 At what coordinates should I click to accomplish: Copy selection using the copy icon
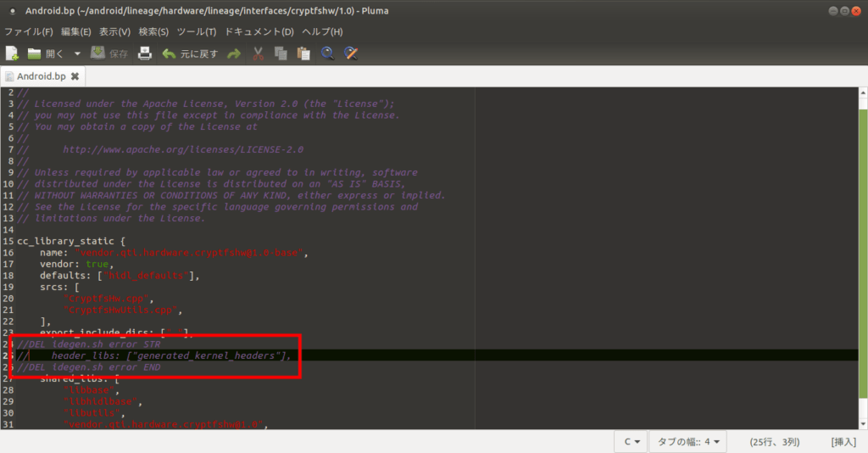click(x=281, y=53)
